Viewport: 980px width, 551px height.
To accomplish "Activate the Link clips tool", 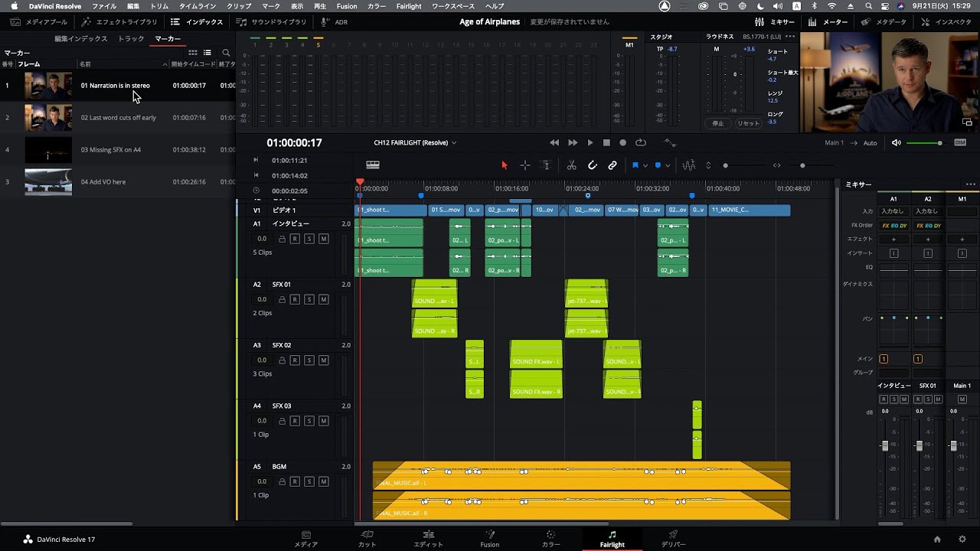I will (612, 165).
